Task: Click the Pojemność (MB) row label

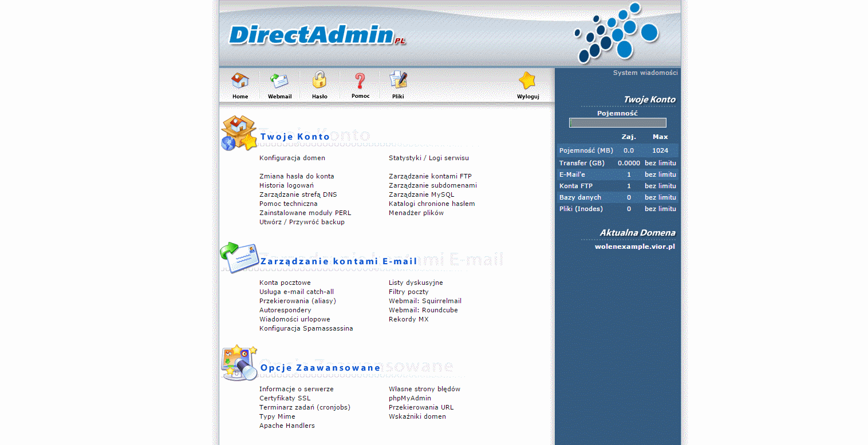Action: pyautogui.click(x=586, y=150)
